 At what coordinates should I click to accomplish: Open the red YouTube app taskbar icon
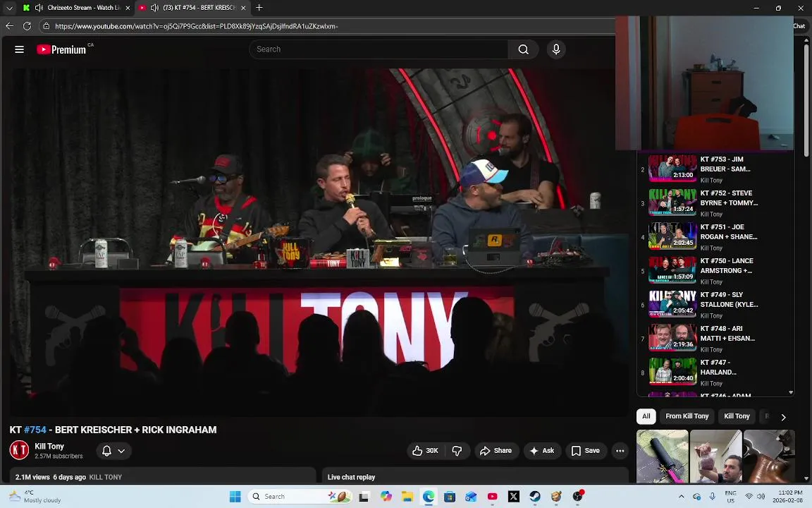pos(492,497)
